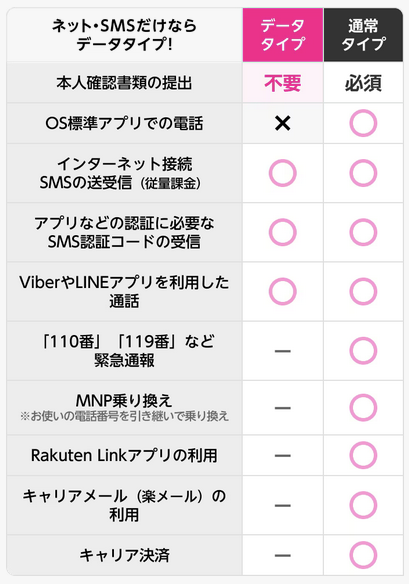
Task: Click the dash in キャリアメール row
Action: click(x=283, y=505)
